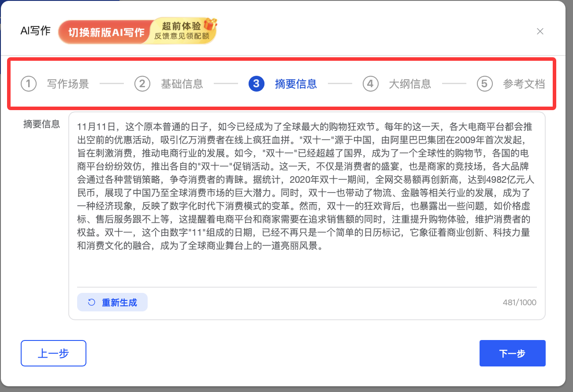Image resolution: width=573 pixels, height=392 pixels.
Task: Click the highlighted step 3 circle icon
Action: (257, 84)
